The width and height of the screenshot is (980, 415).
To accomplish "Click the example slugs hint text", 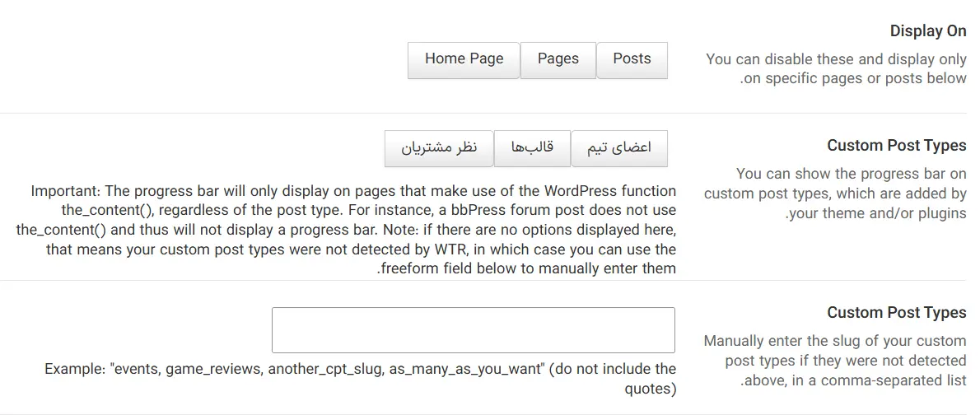I will point(360,379).
